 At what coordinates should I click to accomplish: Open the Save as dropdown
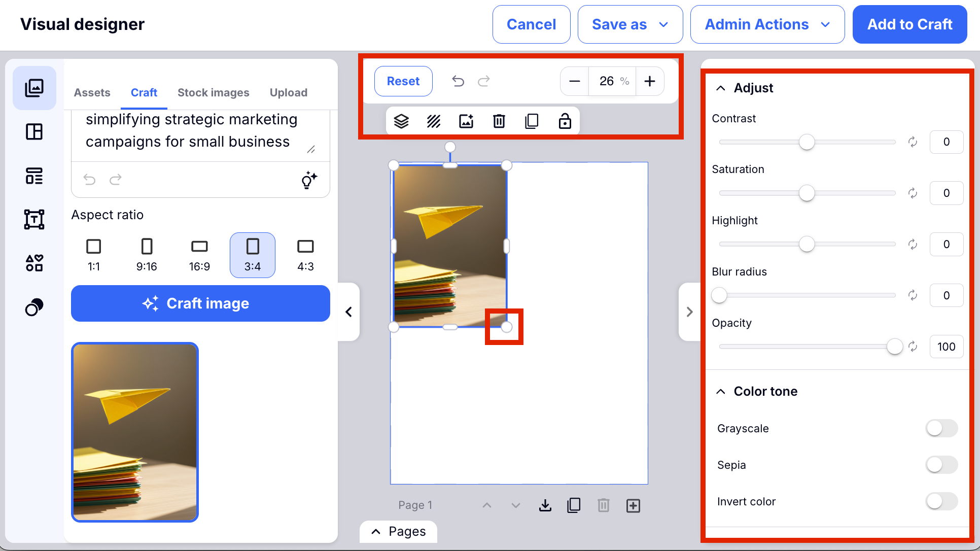click(630, 24)
